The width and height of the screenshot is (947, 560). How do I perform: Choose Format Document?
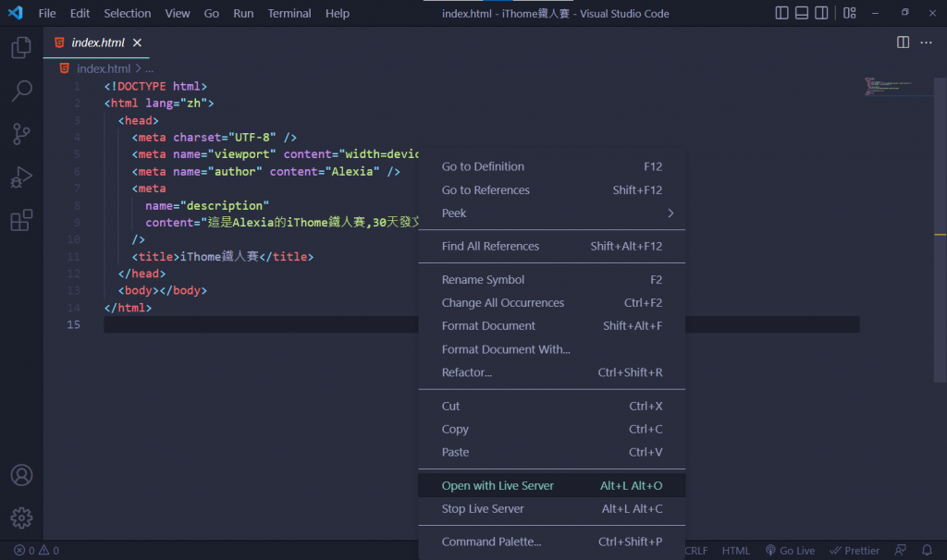pyautogui.click(x=552, y=326)
